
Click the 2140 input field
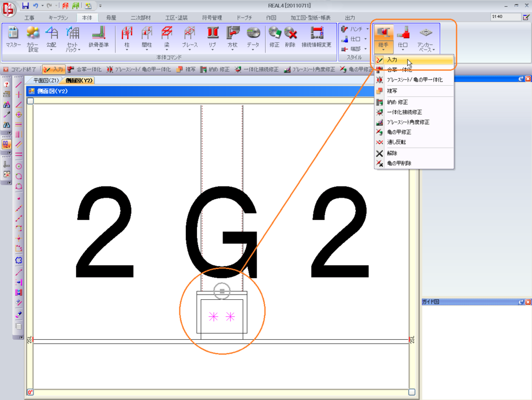pyautogui.click(x=505, y=17)
